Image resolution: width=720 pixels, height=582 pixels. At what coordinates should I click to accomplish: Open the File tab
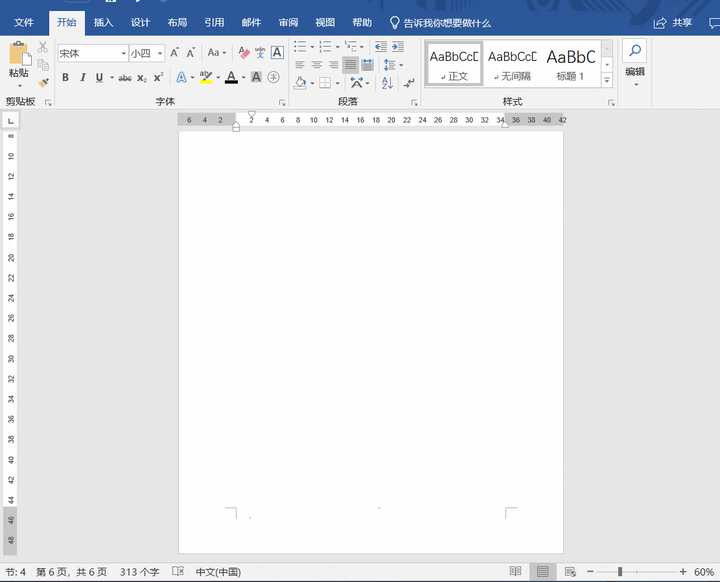point(24,23)
